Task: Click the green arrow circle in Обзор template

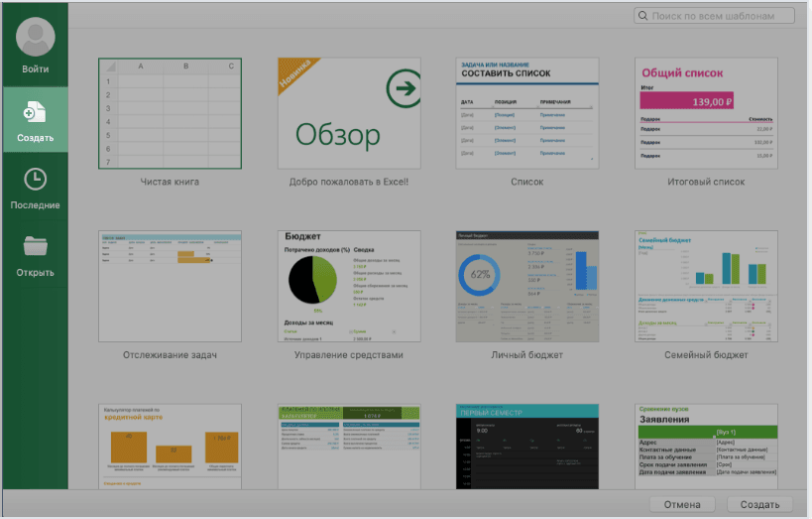Action: tap(404, 88)
